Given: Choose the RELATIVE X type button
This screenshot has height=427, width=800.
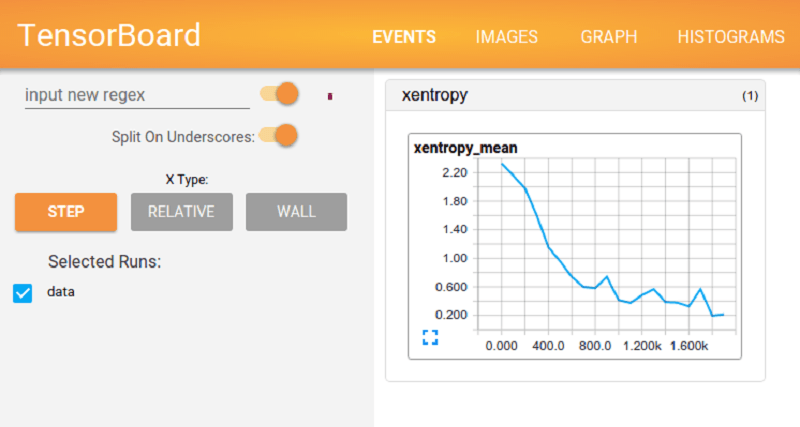Looking at the screenshot, I should (x=181, y=212).
